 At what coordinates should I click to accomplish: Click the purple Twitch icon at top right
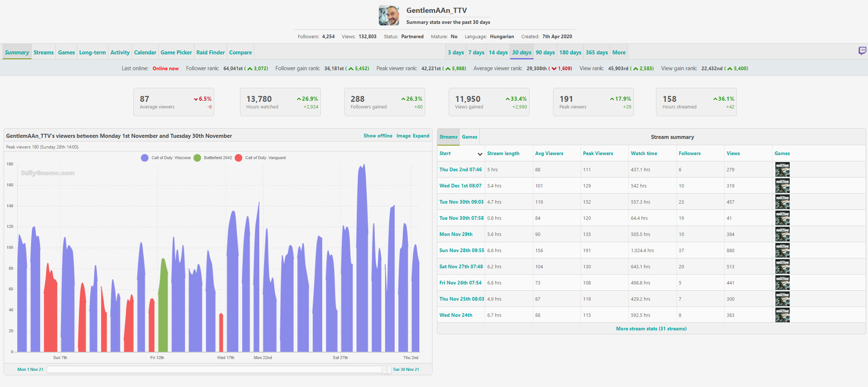[862, 51]
